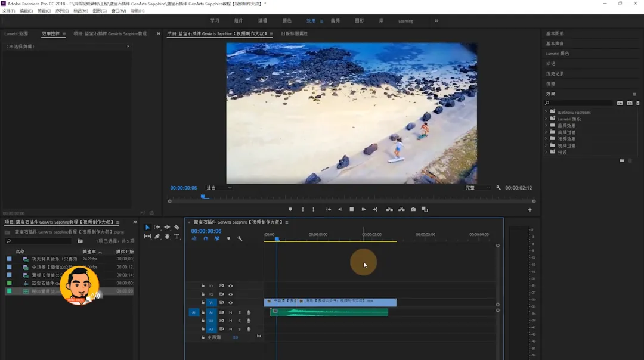
Task: Mute audio track A1
Action: coord(231,312)
